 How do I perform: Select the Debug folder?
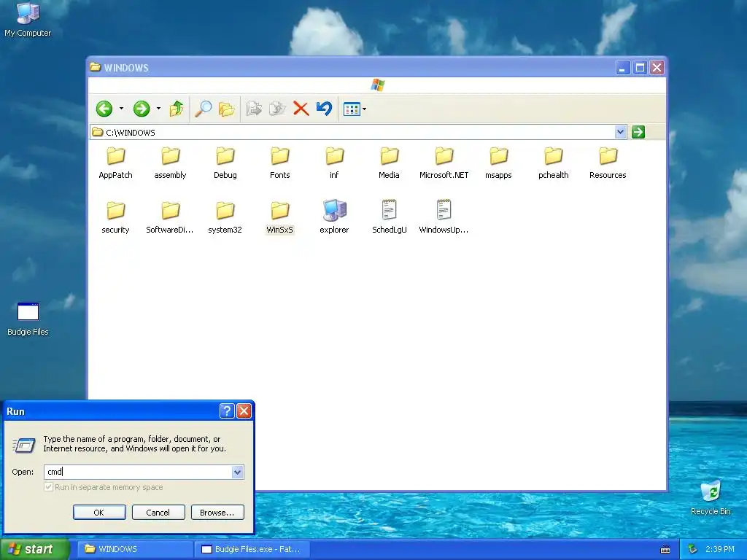pos(225,163)
